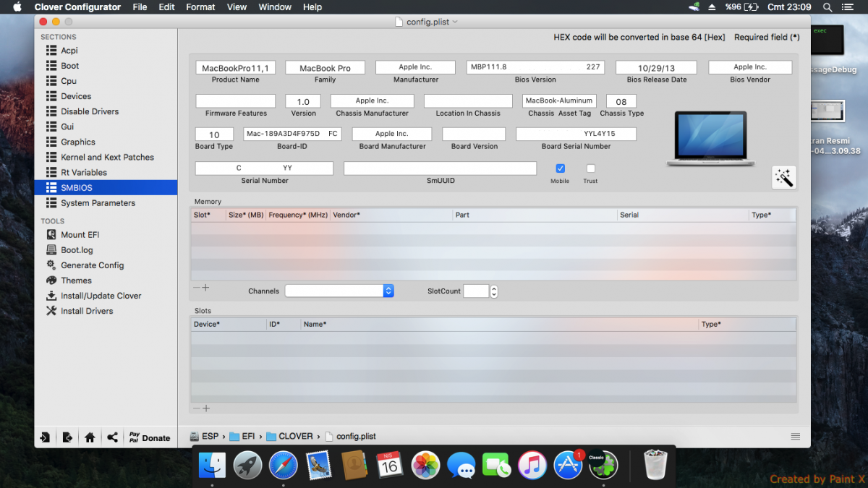Open Safari from the dock
Image resolution: width=868 pixels, height=488 pixels.
[x=283, y=465]
